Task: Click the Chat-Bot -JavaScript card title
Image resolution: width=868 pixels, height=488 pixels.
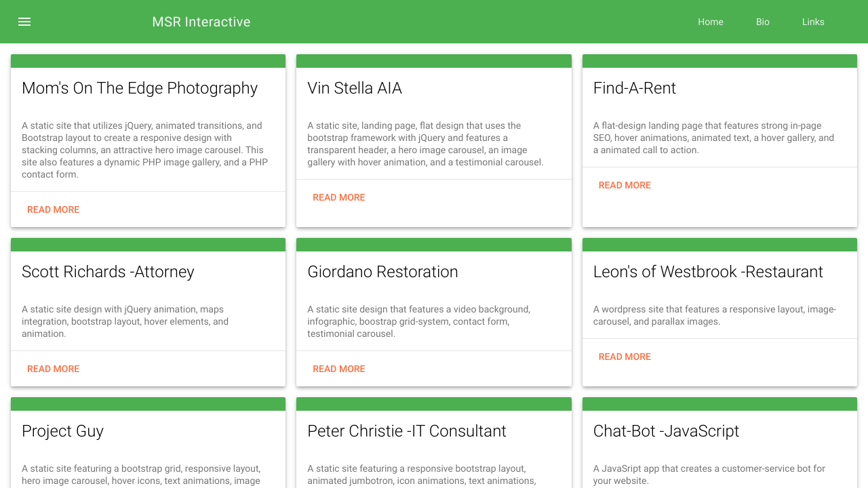Action: 666,430
